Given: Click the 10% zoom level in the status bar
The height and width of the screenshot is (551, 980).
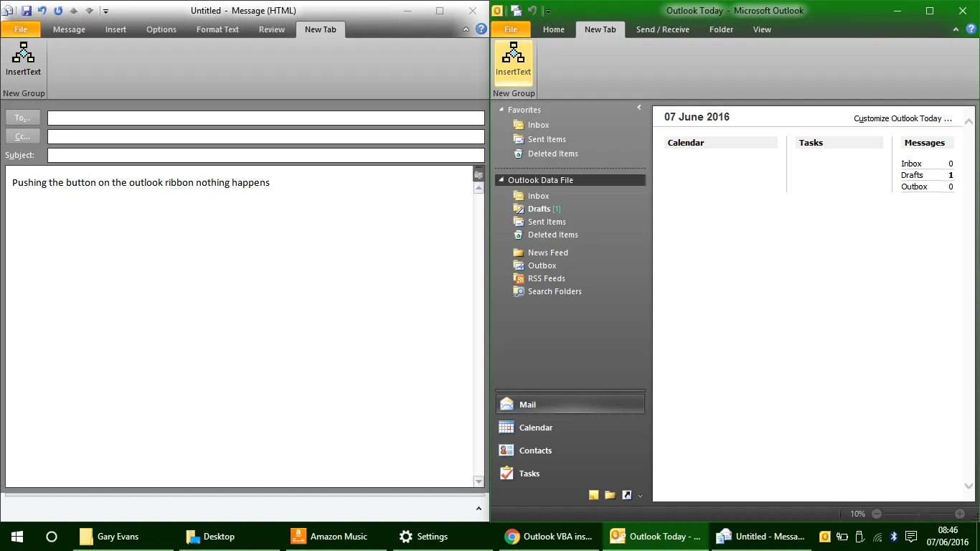Looking at the screenshot, I should (x=857, y=514).
